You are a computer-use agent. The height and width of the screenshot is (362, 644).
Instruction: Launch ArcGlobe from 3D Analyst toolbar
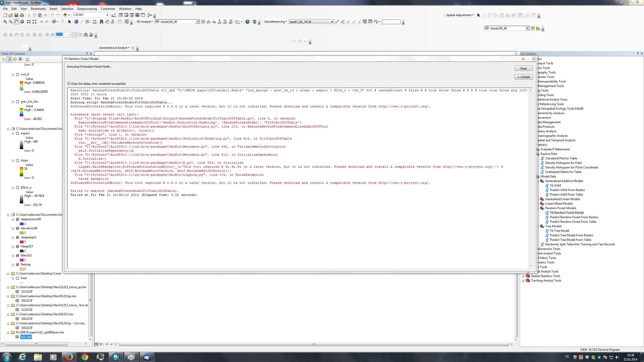(x=255, y=22)
